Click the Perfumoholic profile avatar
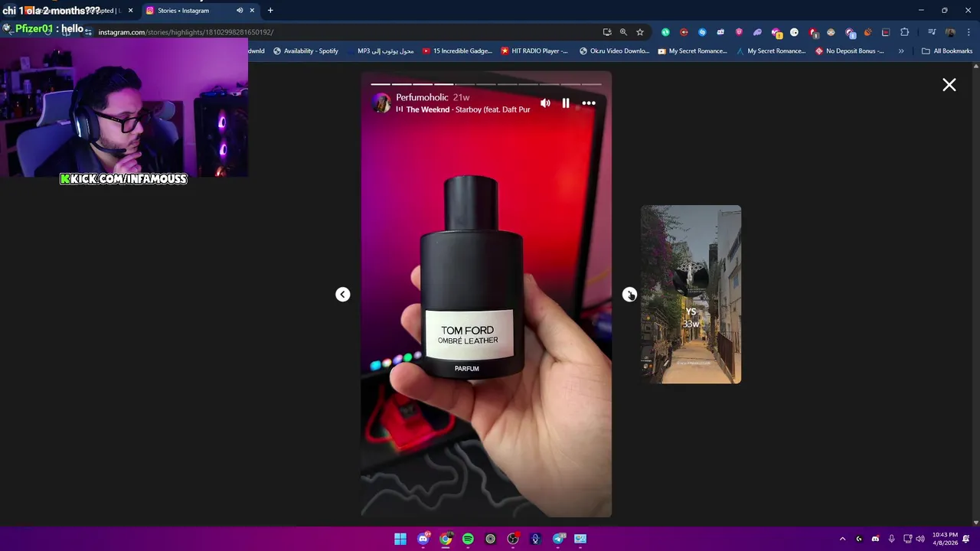Image resolution: width=980 pixels, height=551 pixels. coord(381,103)
